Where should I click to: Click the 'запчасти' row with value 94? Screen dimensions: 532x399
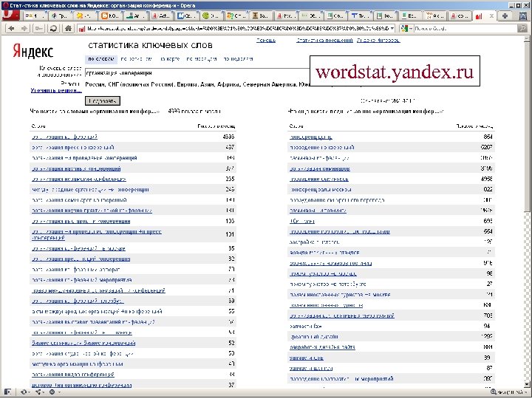tap(391, 327)
